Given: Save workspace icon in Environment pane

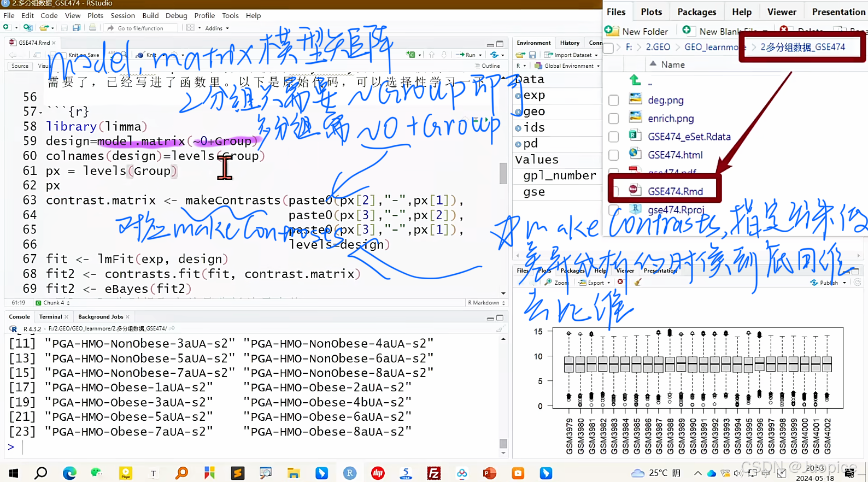Looking at the screenshot, I should click(x=532, y=55).
